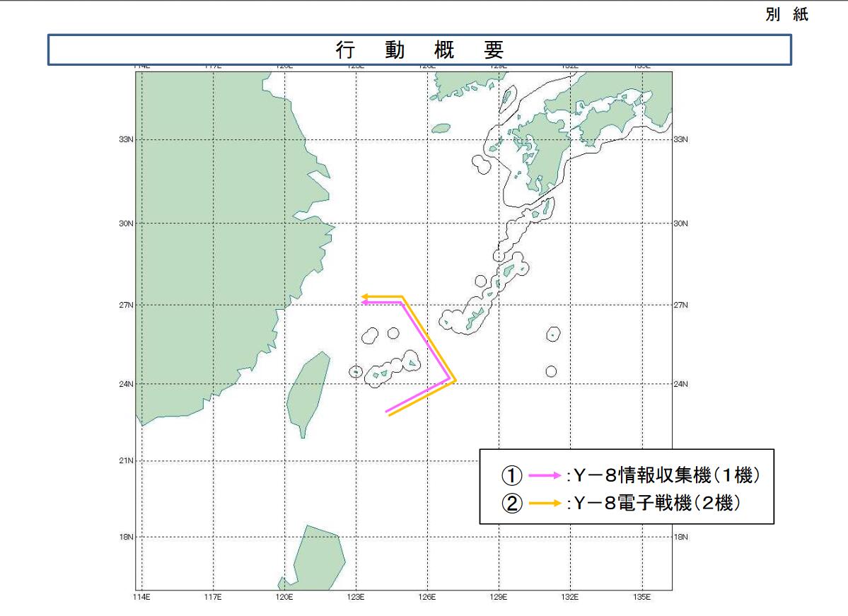Click the mainland China landmass

coord(205,248)
